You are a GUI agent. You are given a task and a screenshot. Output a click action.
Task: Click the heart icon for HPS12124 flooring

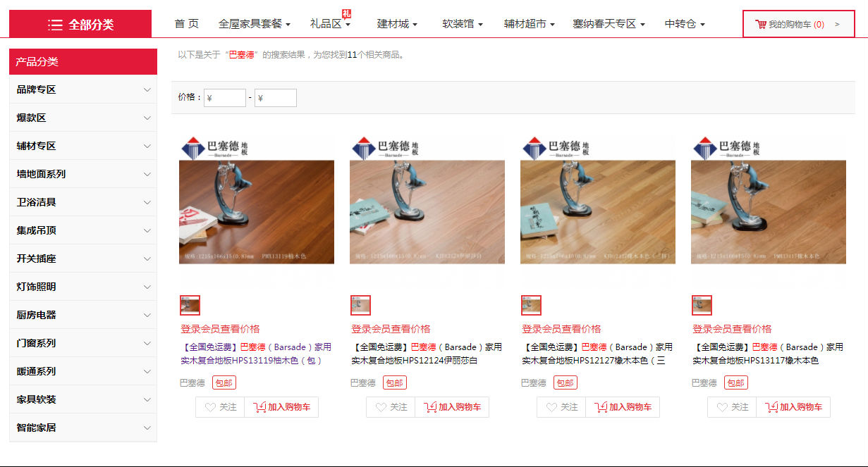[381, 407]
